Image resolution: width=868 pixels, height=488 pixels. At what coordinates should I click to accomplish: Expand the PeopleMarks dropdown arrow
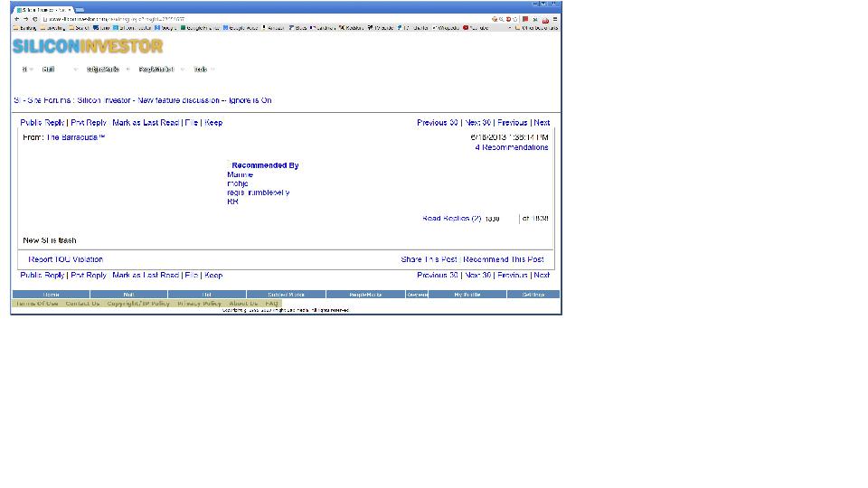(182, 70)
